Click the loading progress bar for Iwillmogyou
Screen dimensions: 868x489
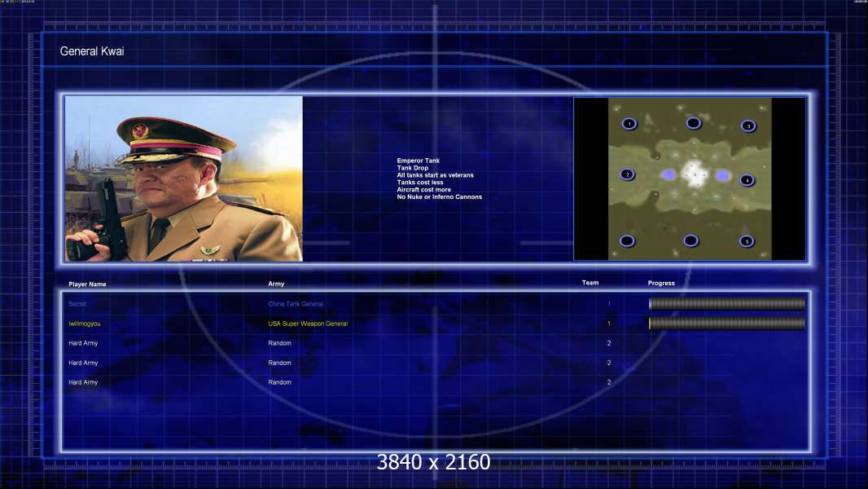tap(727, 324)
